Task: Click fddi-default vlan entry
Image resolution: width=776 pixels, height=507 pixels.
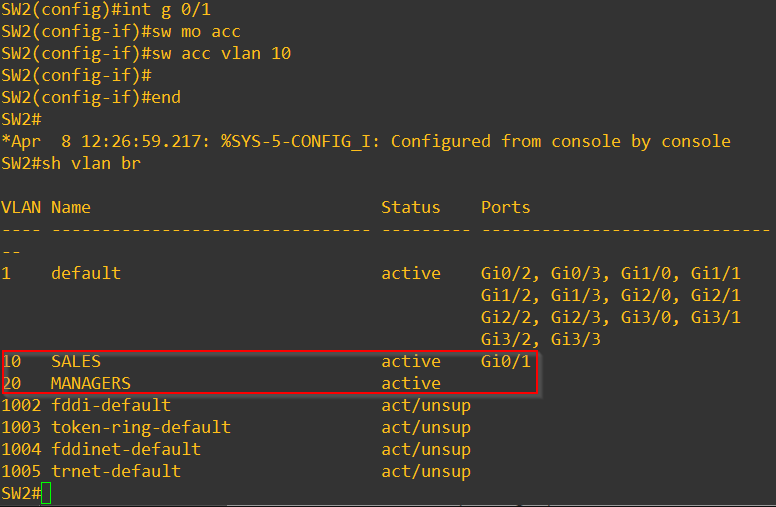Action: 111,406
